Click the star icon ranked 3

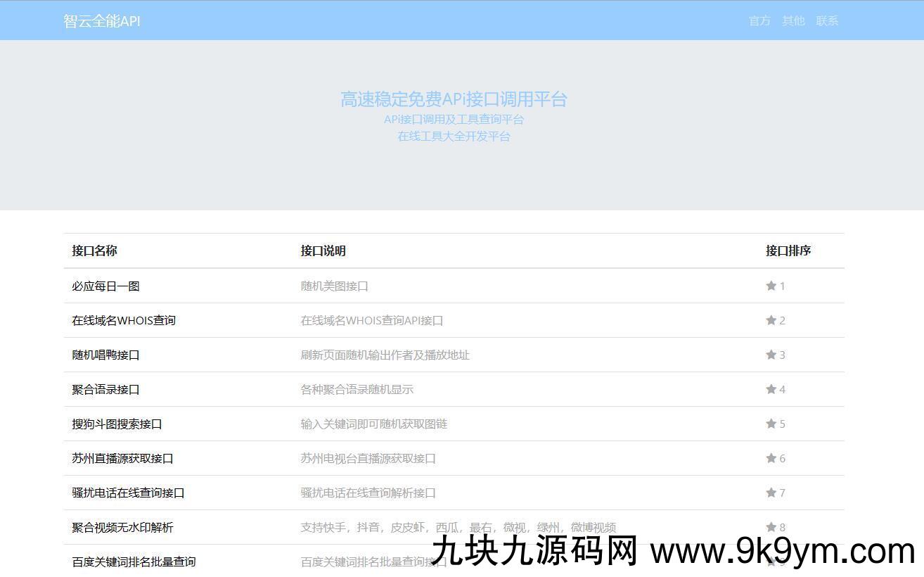(771, 355)
